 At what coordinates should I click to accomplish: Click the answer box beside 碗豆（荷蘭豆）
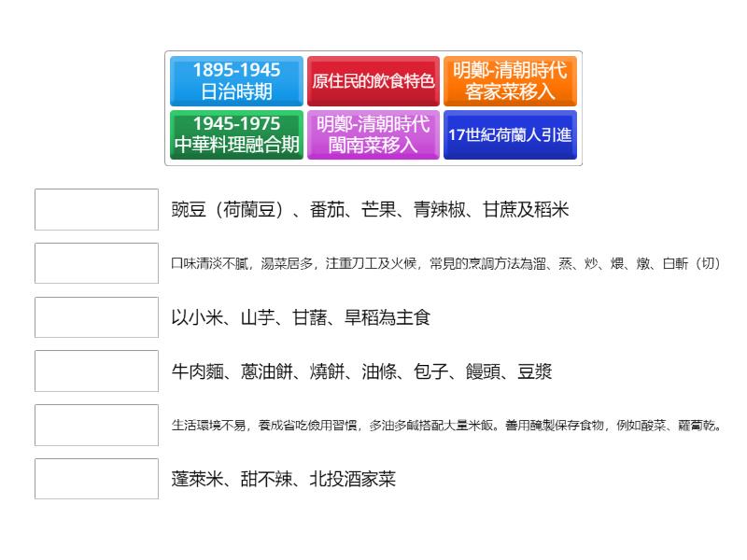(x=97, y=209)
